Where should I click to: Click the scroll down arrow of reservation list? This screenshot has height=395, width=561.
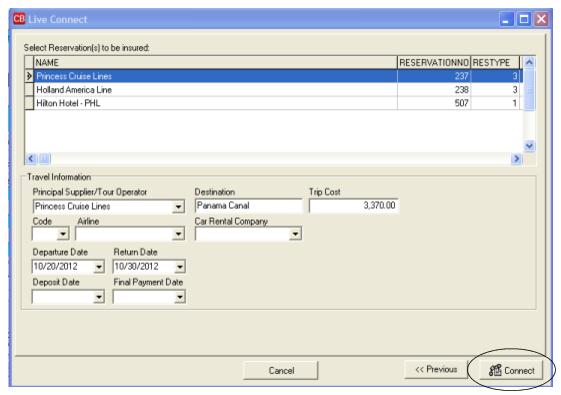(x=529, y=146)
